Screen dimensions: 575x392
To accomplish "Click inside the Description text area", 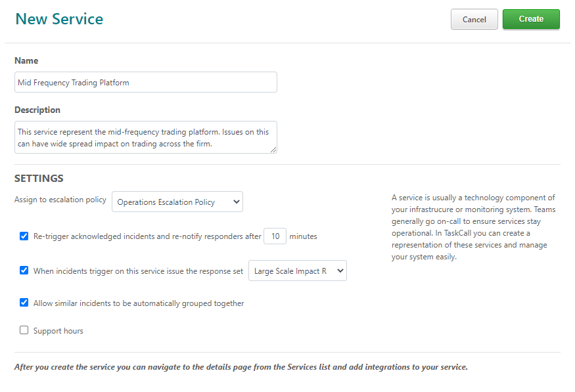I will [146, 137].
